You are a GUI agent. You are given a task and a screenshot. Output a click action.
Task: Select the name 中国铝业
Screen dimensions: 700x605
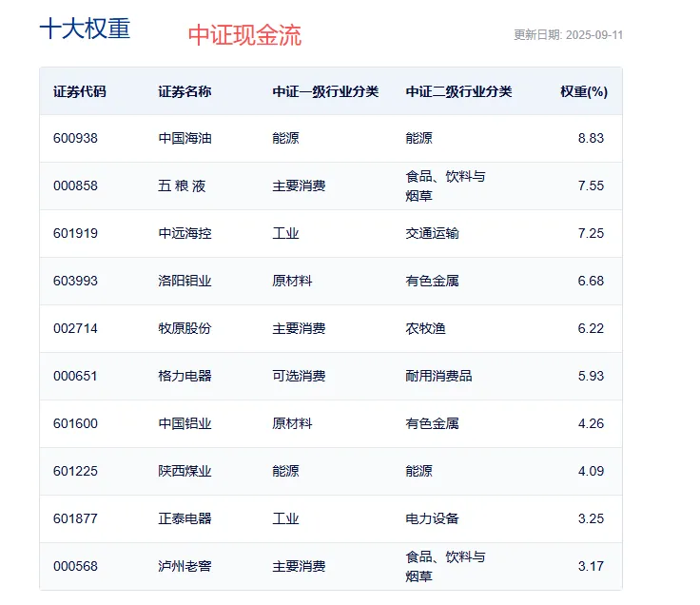(185, 423)
